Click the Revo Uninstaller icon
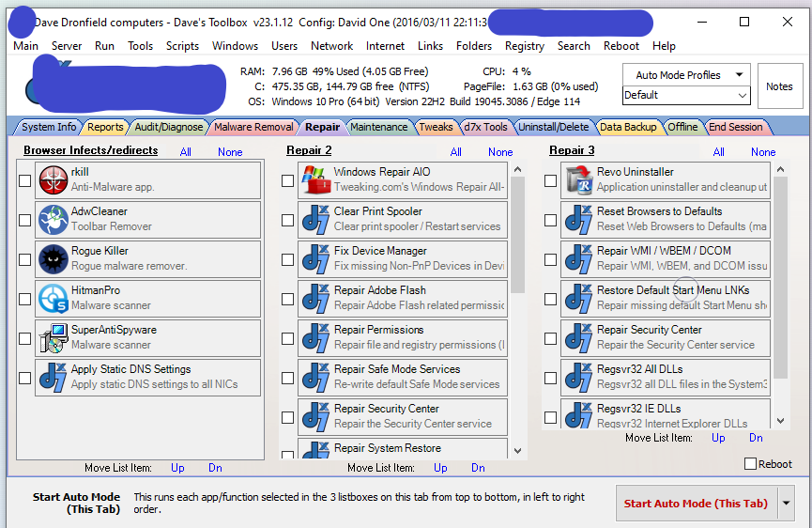Screen dimensions: 812x528 [x=579, y=179]
